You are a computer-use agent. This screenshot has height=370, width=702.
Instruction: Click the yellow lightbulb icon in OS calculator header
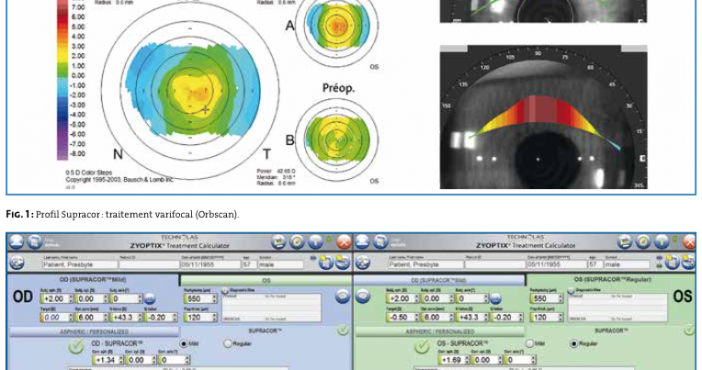click(x=661, y=242)
